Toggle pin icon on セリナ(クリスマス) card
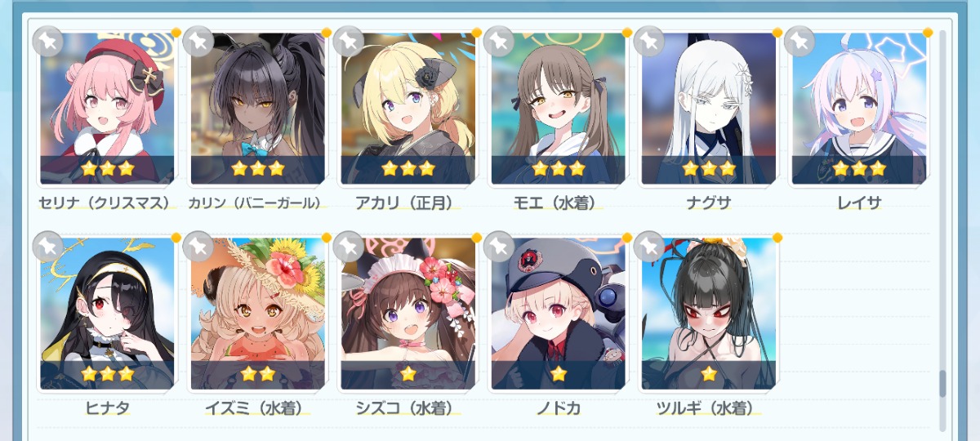The width and height of the screenshot is (980, 441). point(48,42)
